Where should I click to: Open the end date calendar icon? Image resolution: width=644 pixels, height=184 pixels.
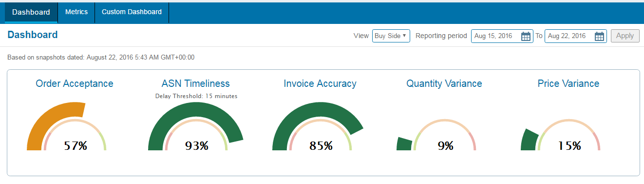pos(599,36)
